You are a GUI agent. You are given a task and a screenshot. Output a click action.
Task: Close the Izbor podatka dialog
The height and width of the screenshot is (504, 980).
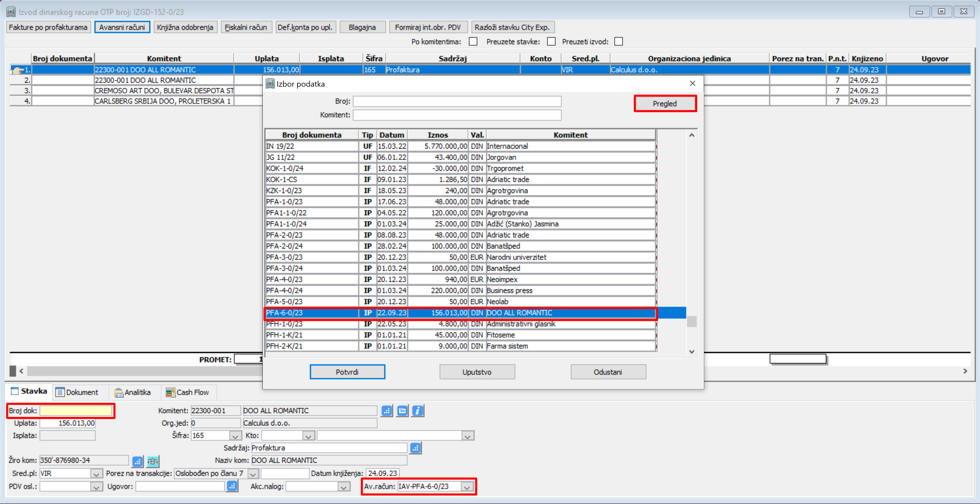(x=692, y=83)
